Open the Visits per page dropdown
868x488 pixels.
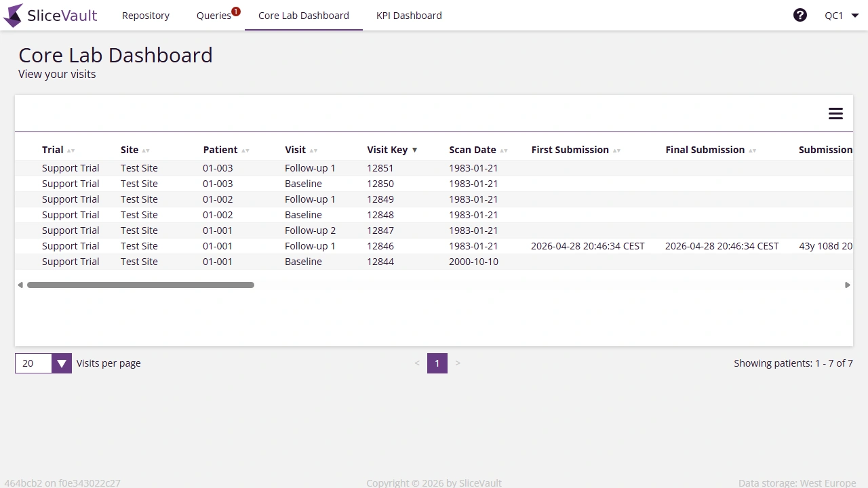pos(62,363)
